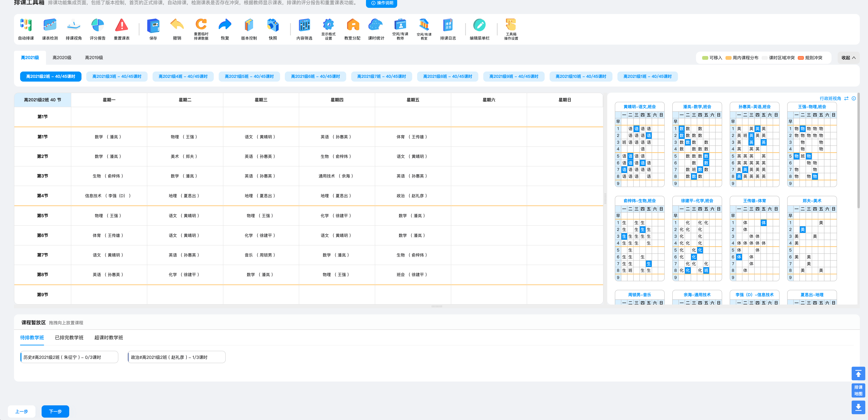Image resolution: width=868 pixels, height=420 pixels.
Task: Select class 高2021级5班 – 40/45课时
Action: [249, 76]
